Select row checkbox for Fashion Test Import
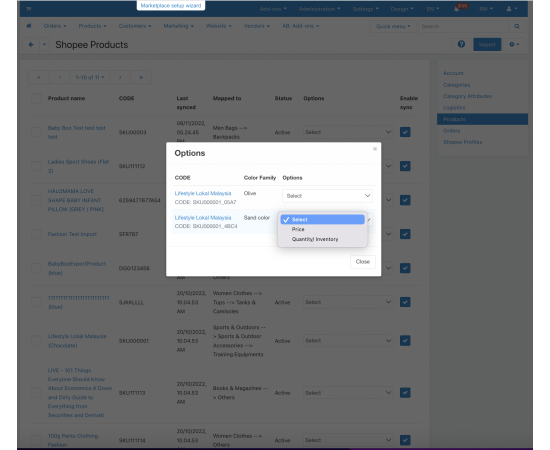Screen dimensions: 550x450 point(36,234)
